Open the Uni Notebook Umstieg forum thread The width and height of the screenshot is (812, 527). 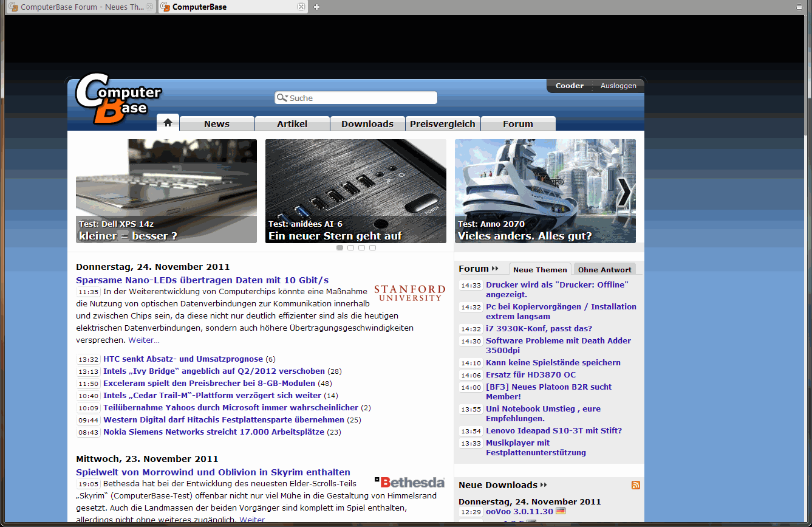544,413
